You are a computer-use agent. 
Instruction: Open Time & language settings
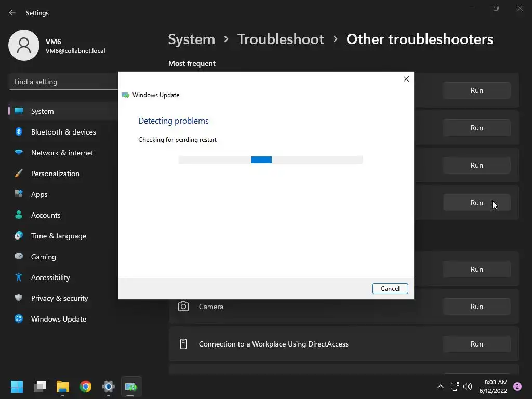pyautogui.click(x=63, y=236)
